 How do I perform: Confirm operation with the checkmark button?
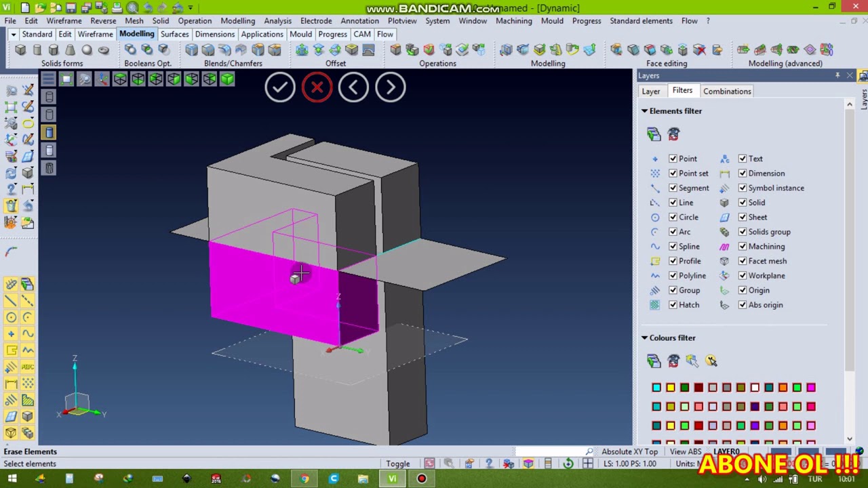pyautogui.click(x=279, y=87)
